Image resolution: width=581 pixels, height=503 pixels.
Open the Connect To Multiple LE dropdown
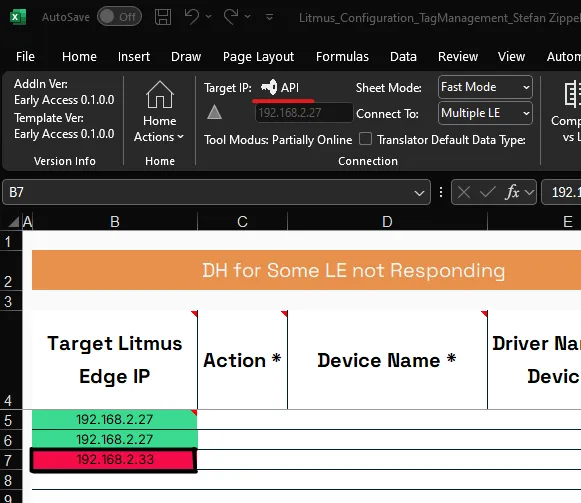[485, 113]
